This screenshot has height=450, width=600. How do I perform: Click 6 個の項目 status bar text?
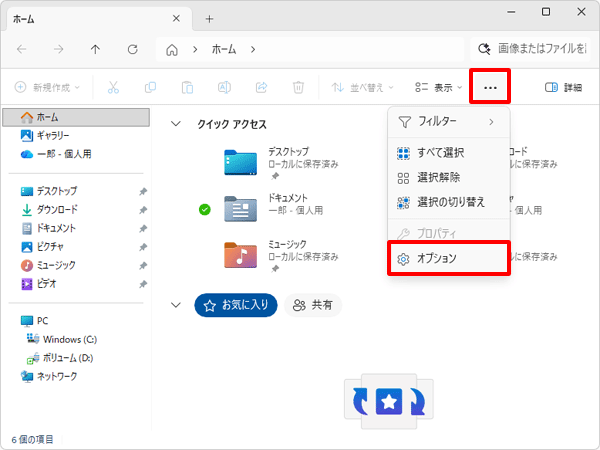[x=32, y=439]
